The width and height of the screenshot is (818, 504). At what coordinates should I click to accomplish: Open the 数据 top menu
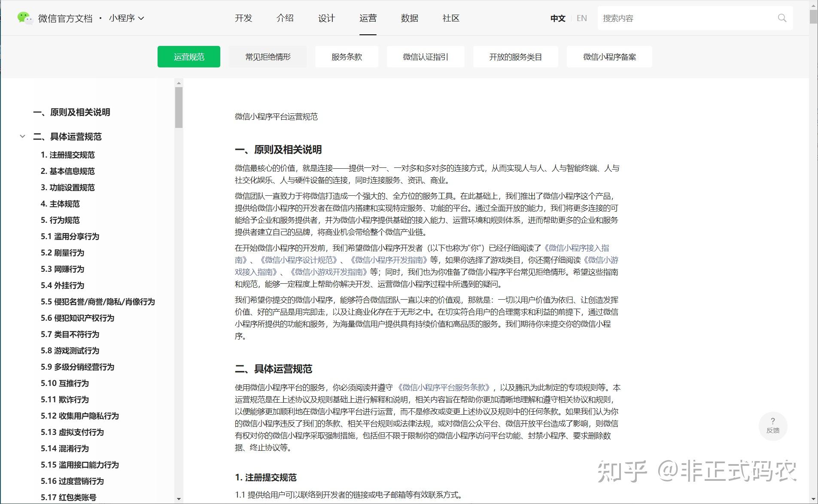tap(410, 18)
